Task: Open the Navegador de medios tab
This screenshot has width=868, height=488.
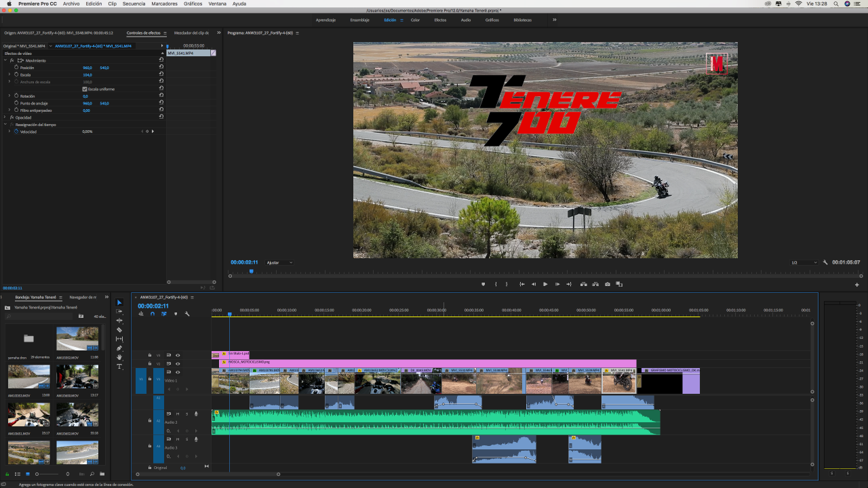Action: point(83,297)
